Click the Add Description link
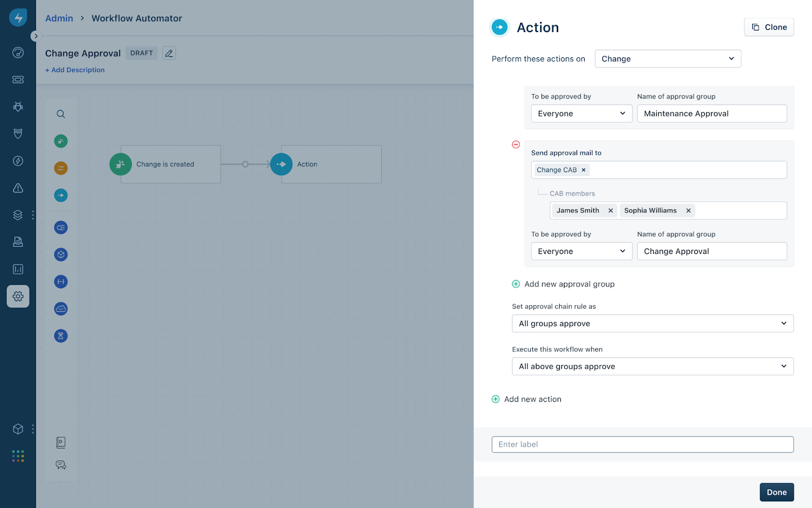Viewport: 812px width, 508px height. click(75, 70)
